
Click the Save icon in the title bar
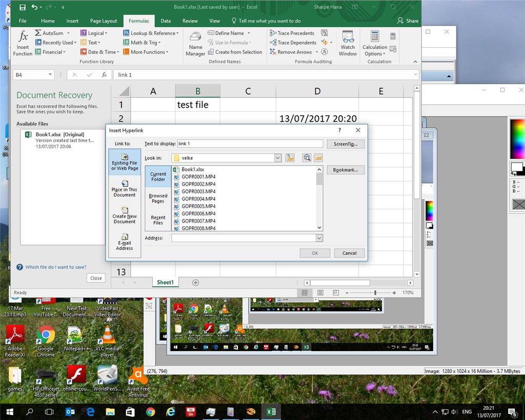click(23, 7)
